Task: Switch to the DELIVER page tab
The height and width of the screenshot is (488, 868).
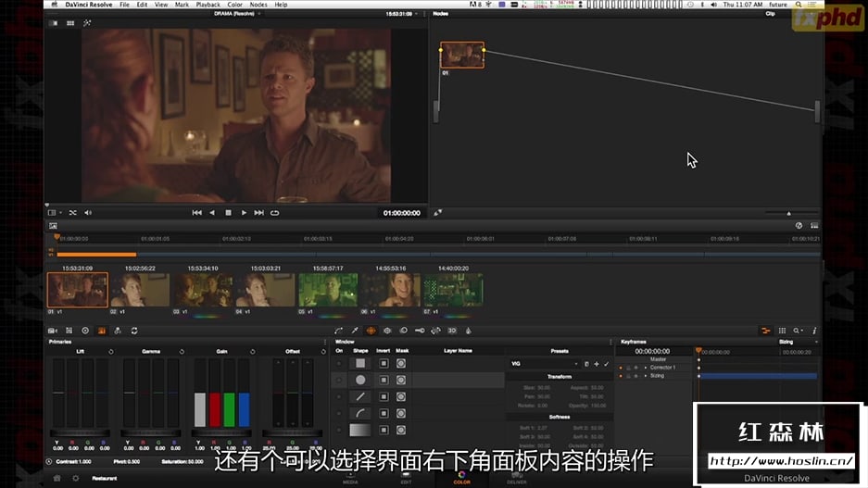Action: [517, 478]
